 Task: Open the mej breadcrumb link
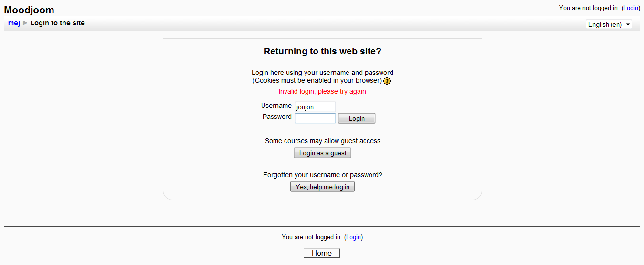click(14, 23)
